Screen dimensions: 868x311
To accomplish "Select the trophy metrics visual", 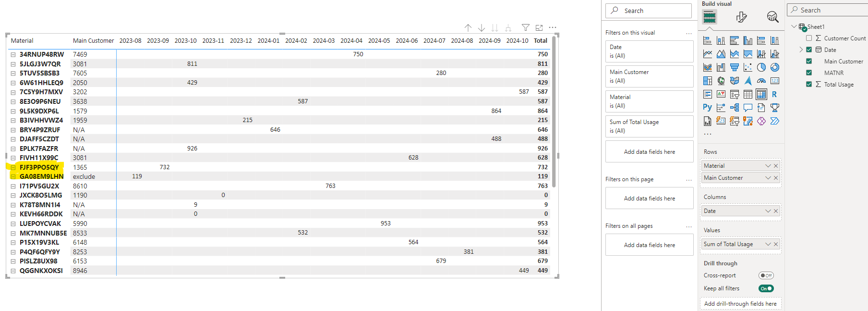I will coord(774,108).
